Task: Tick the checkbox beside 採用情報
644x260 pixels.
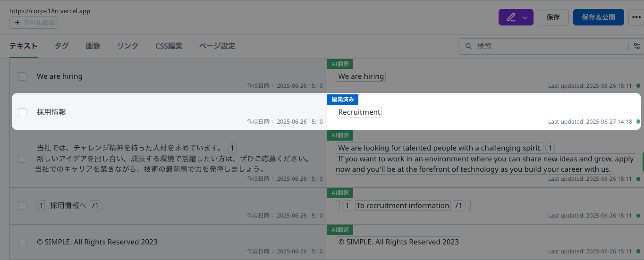Action: click(x=22, y=112)
